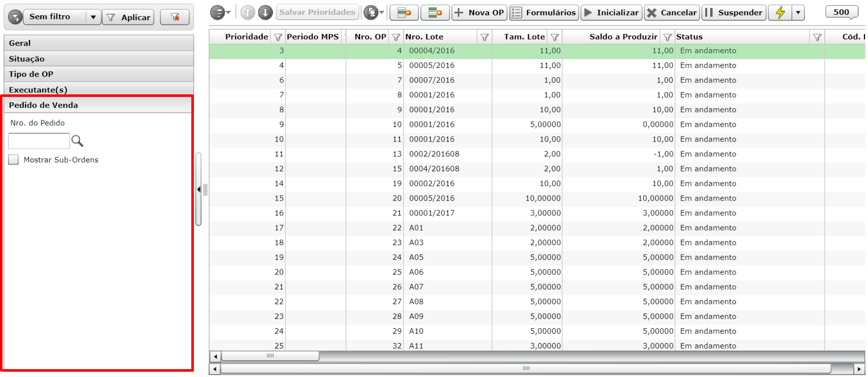Select the row with lote A08

pos(537,301)
